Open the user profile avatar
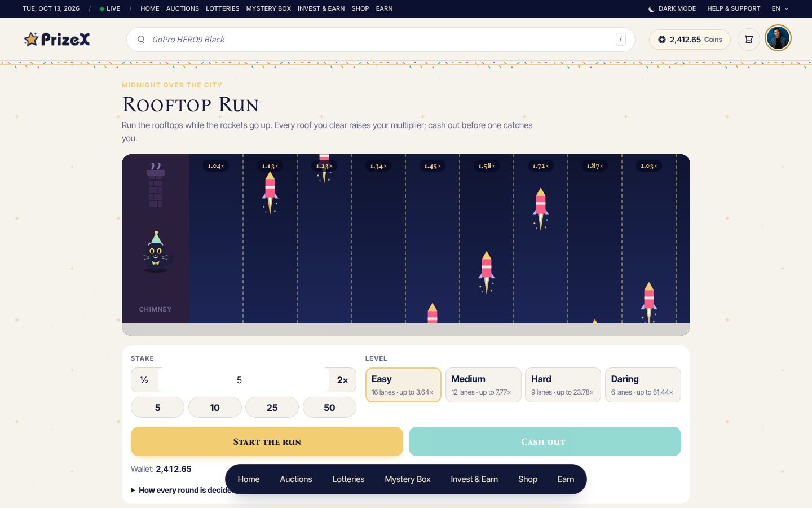 point(778,38)
